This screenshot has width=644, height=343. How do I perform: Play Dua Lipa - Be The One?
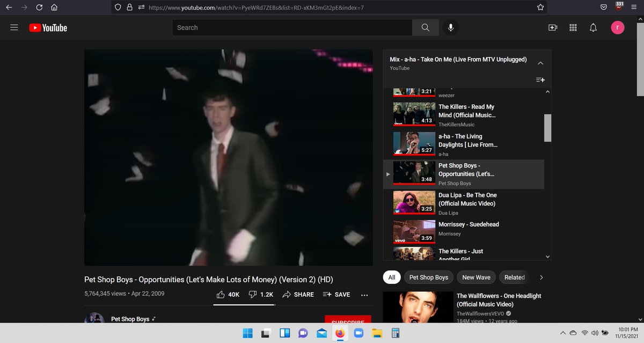tap(464, 203)
